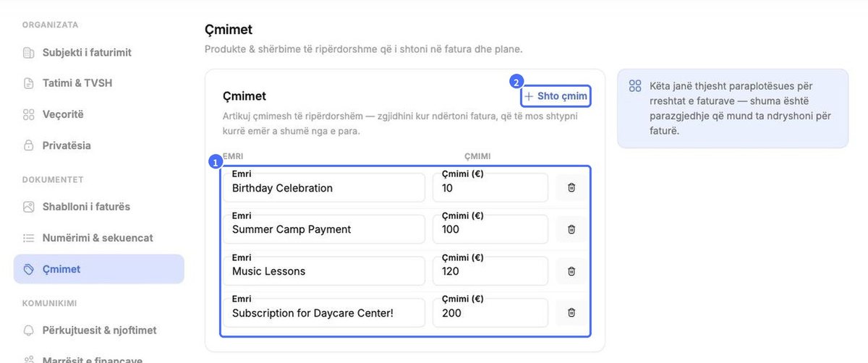Select the Çmimet sidebar item

pos(99,269)
